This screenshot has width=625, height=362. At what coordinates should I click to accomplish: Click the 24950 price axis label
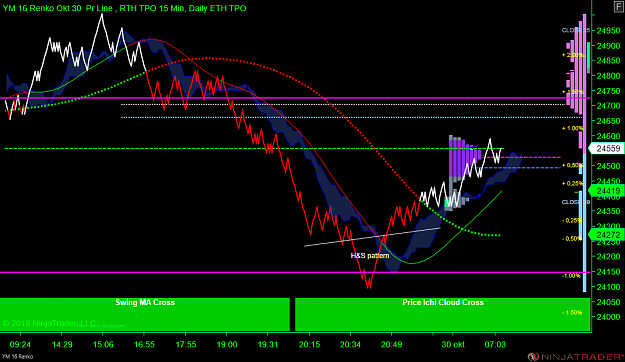pos(608,31)
